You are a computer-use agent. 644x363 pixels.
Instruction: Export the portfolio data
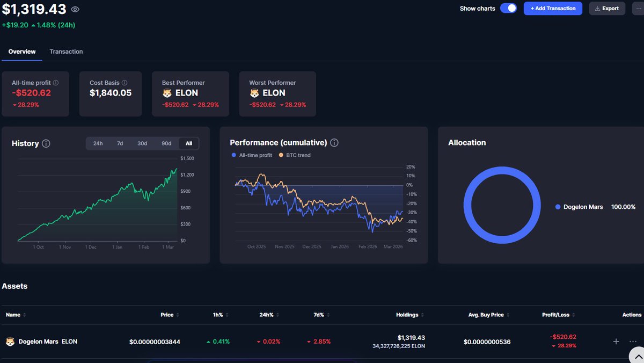[607, 8]
